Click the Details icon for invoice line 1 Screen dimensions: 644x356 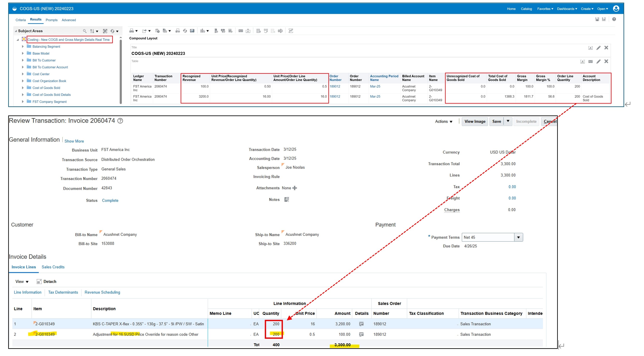pos(361,324)
